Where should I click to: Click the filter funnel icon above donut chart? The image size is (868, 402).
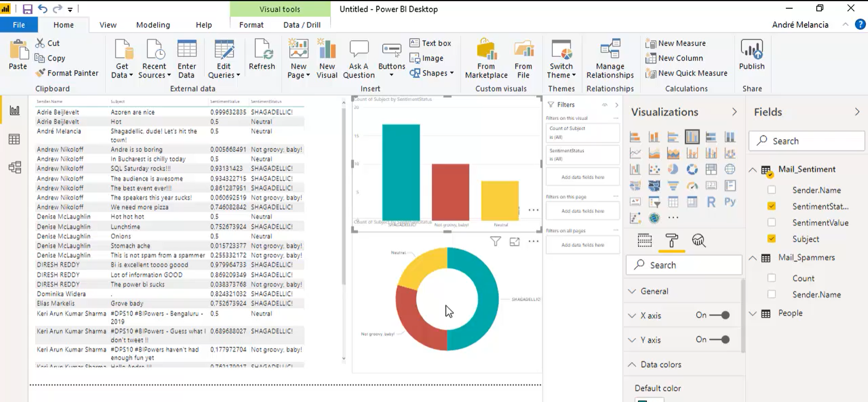point(495,241)
